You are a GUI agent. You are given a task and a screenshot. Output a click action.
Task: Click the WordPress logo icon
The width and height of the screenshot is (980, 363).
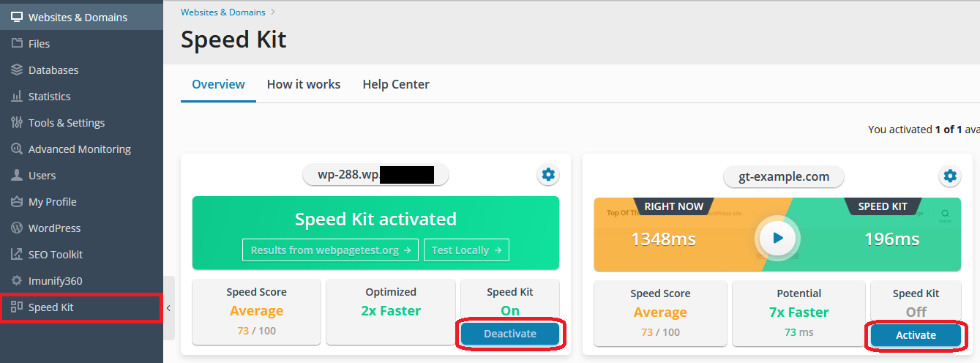point(17,228)
